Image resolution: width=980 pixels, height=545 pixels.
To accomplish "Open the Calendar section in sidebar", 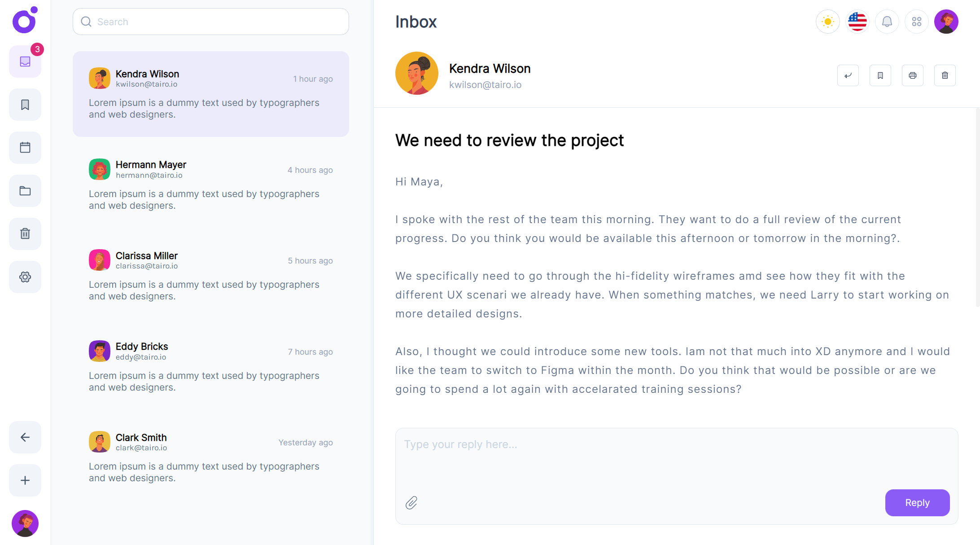I will pyautogui.click(x=25, y=147).
